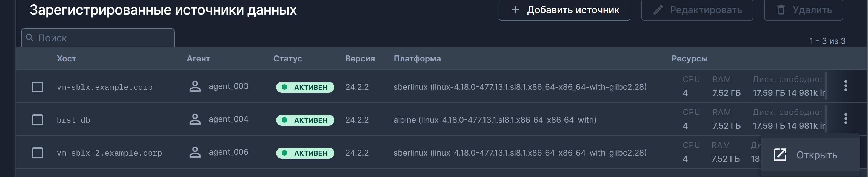
Task: Click the agent icon next to agent_003
Action: pos(195,87)
